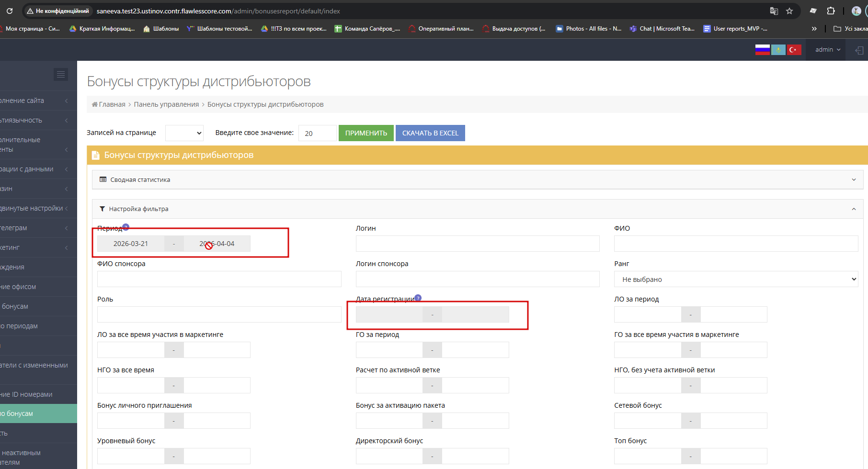Click the ФИО input field
868x469 pixels.
736,244
